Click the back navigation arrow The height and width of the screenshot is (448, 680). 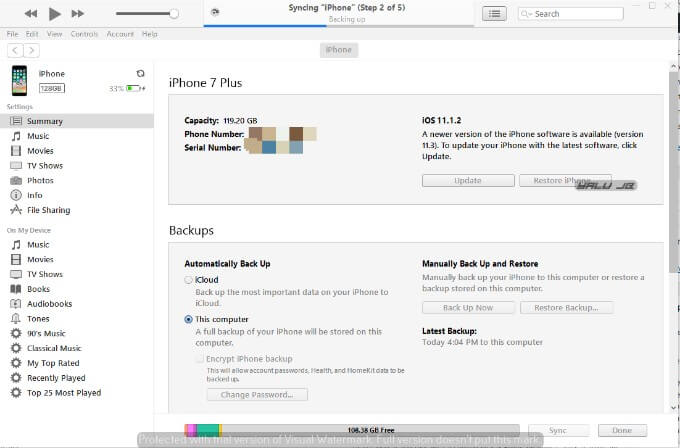coord(15,50)
